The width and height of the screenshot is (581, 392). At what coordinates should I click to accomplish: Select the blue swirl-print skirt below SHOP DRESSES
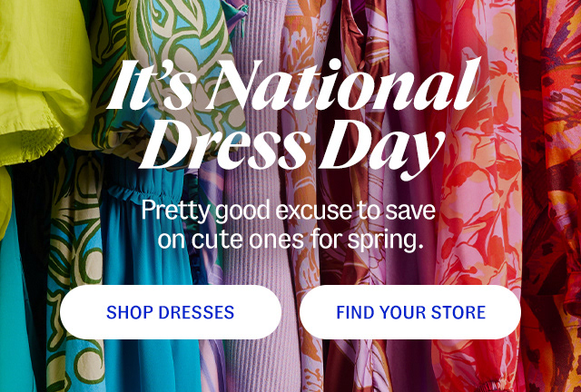(x=76, y=361)
